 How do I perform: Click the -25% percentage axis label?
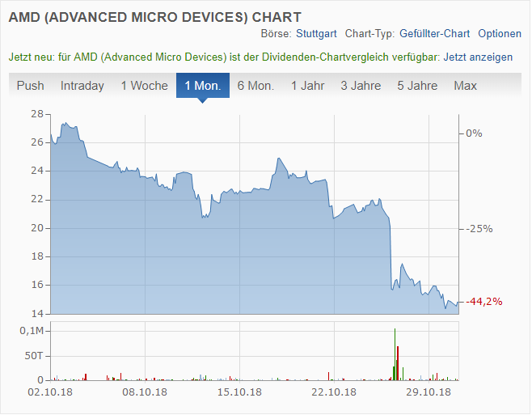click(x=479, y=229)
